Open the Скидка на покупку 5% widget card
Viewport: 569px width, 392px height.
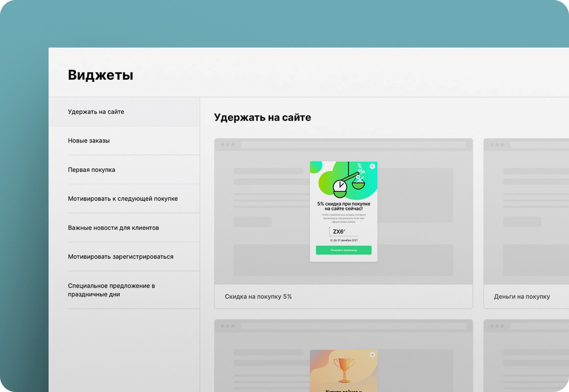point(344,223)
